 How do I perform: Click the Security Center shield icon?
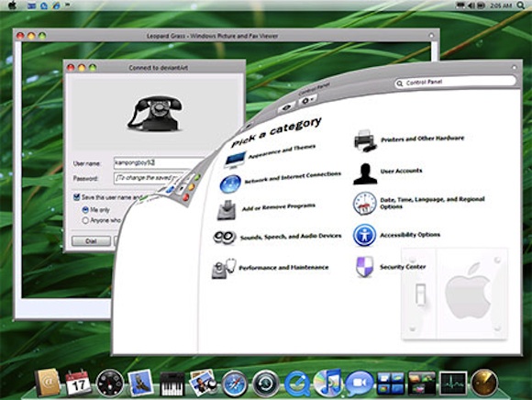tap(365, 267)
